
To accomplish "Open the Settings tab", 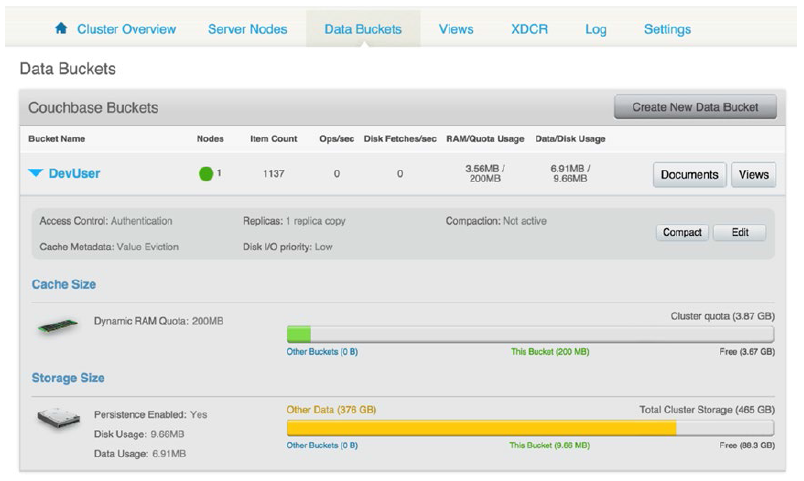I will 667,29.
